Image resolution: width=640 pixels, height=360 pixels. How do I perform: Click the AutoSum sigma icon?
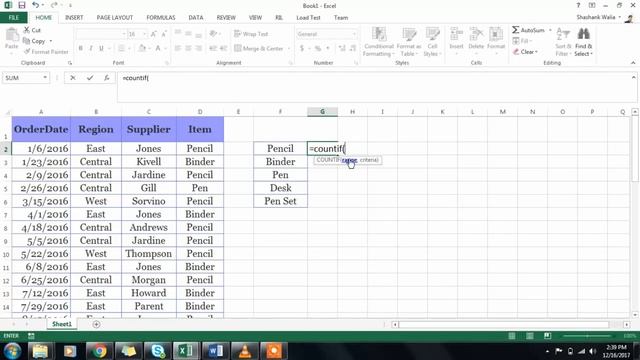click(516, 30)
